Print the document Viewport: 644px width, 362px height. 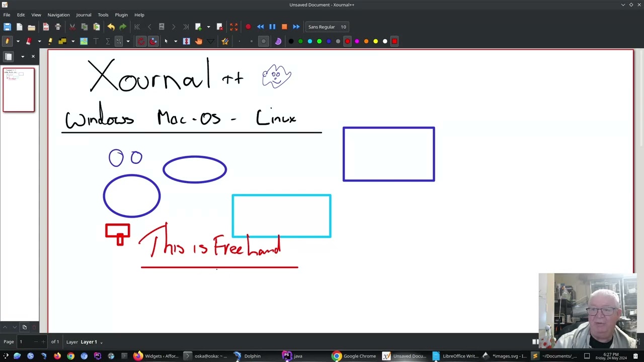point(58,27)
